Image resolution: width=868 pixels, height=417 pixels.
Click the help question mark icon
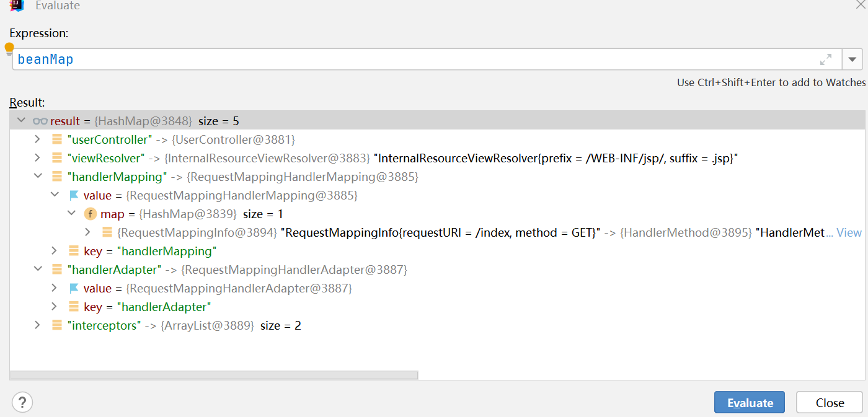point(22,402)
